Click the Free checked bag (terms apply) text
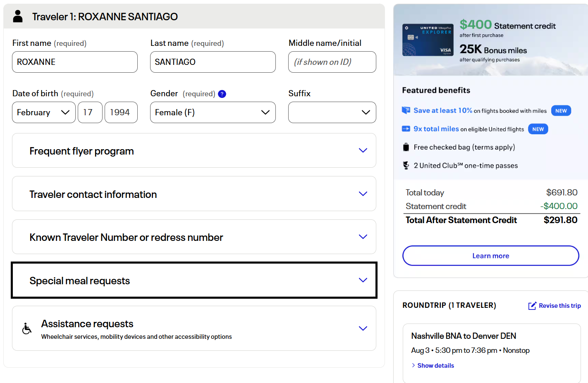Screen dimensions: 588x383 [464, 147]
